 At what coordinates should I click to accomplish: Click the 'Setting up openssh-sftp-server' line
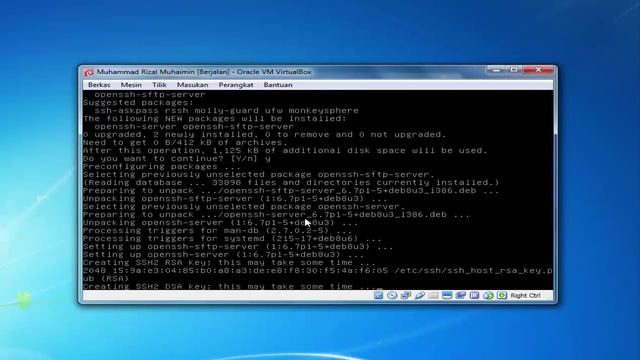click(x=238, y=247)
